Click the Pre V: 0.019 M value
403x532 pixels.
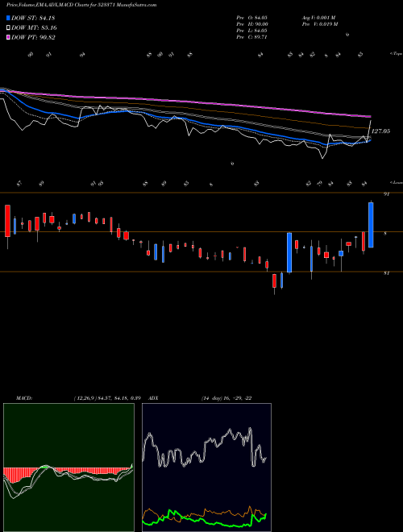click(x=321, y=24)
